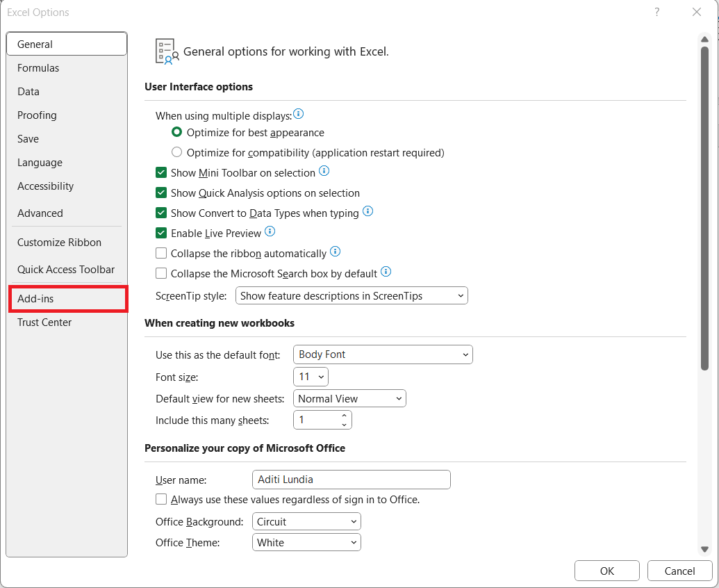Check Always use these values regardless of sign in
Viewport: 719px width, 588px height.
(x=161, y=499)
